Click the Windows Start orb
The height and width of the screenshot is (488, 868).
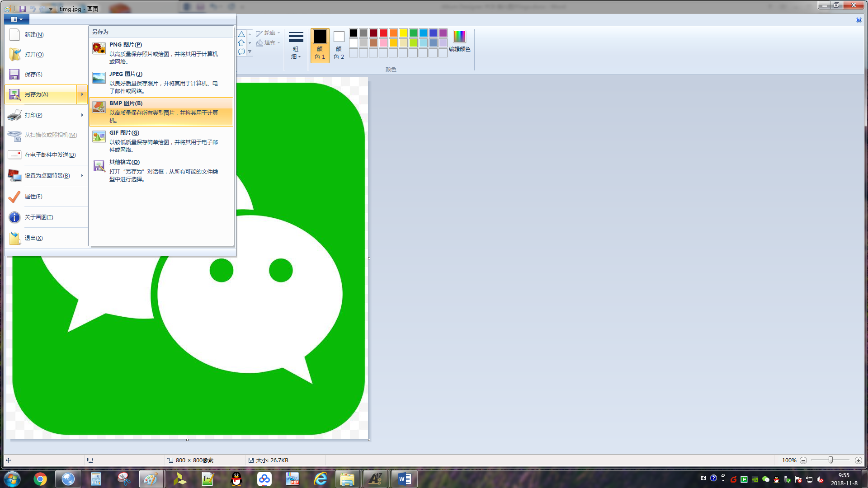[12, 479]
